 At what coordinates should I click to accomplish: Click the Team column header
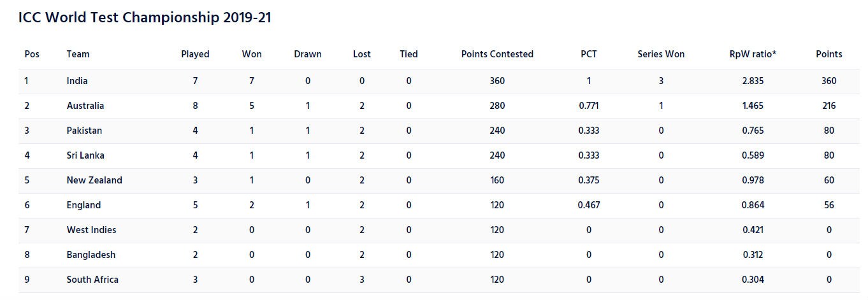[78, 54]
